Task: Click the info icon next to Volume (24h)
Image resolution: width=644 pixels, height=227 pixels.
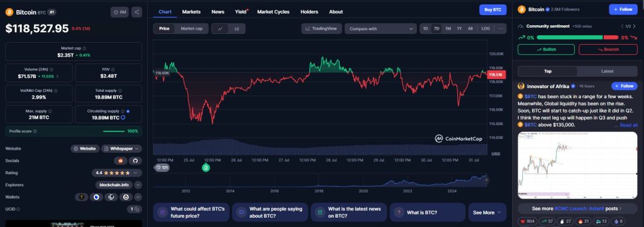Action: pos(52,70)
